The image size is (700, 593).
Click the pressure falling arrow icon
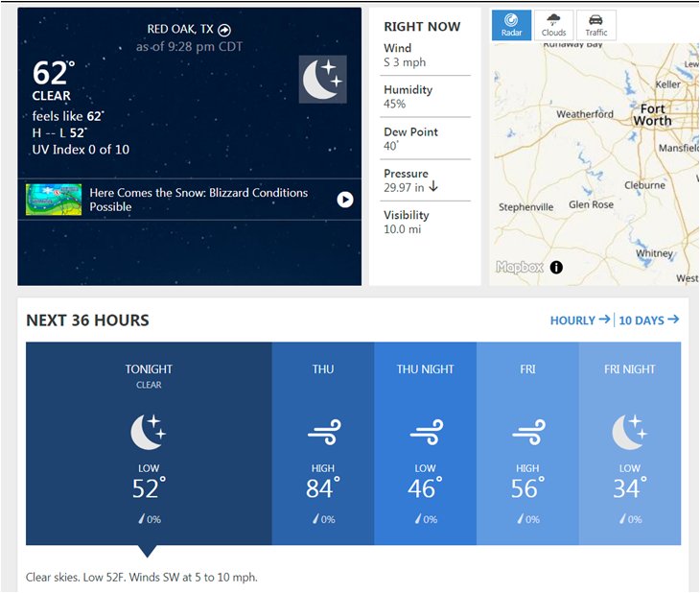click(x=433, y=187)
